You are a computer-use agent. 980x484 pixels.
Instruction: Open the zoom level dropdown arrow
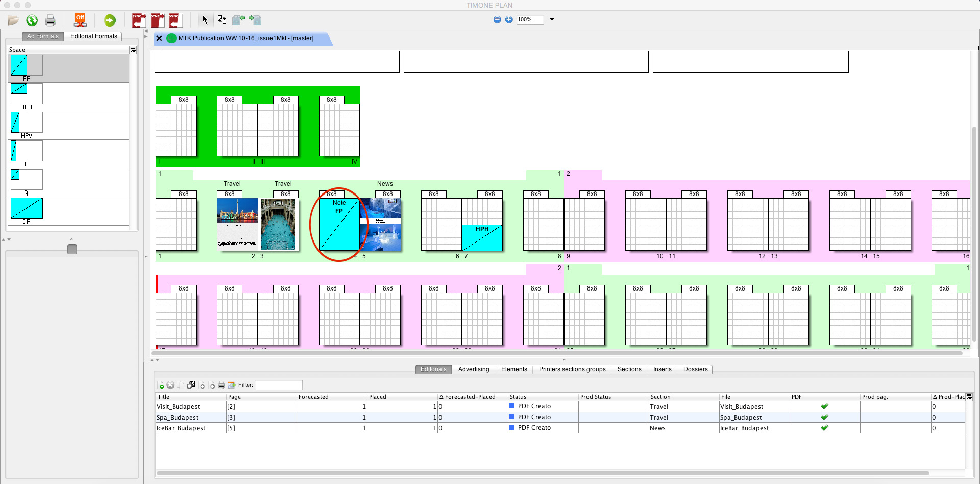point(552,20)
